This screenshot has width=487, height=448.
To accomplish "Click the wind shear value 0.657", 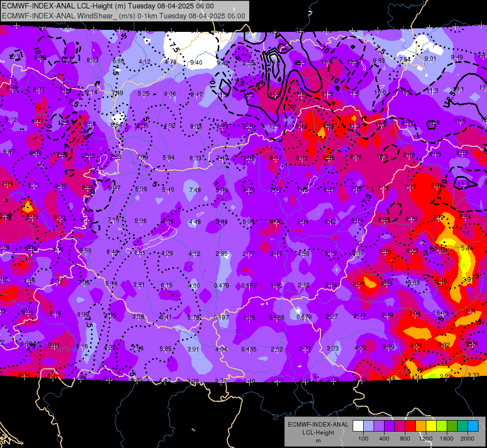I will [249, 285].
